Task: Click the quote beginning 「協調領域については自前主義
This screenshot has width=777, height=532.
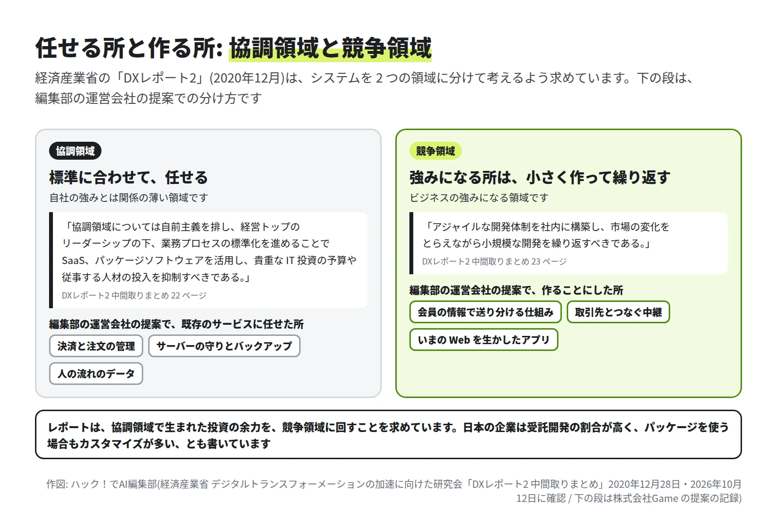Action: pyautogui.click(x=209, y=252)
